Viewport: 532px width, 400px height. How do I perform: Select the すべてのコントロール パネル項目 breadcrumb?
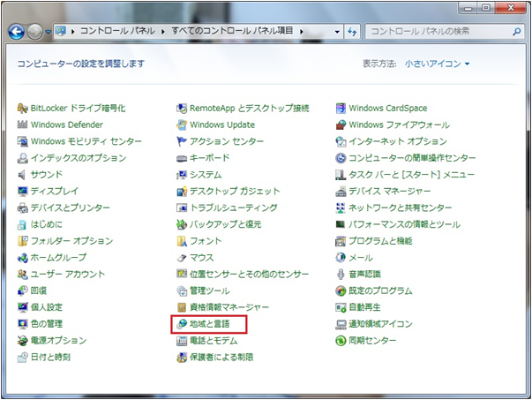tap(232, 31)
